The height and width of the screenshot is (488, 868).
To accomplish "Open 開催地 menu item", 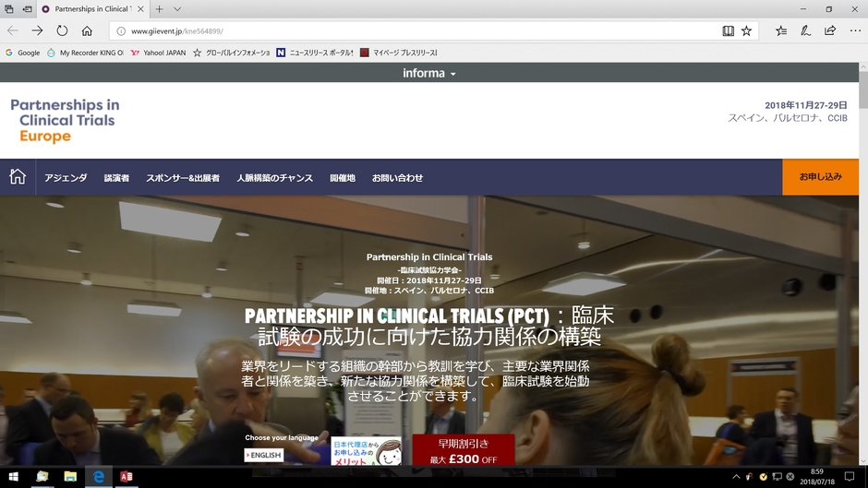I will (342, 178).
